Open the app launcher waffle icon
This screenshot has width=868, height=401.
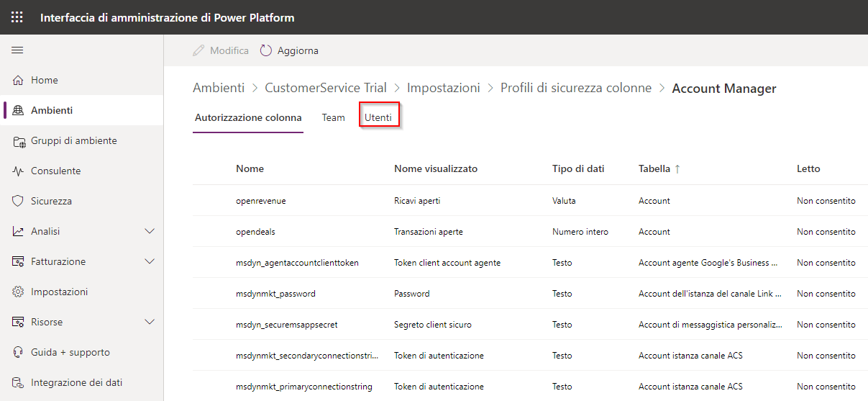click(17, 17)
